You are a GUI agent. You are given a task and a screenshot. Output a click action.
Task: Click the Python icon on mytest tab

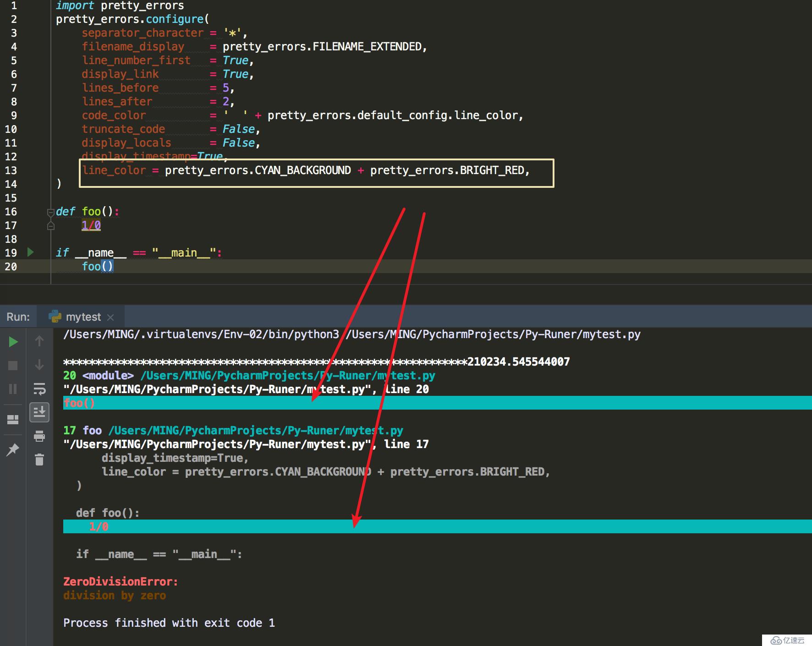pyautogui.click(x=55, y=317)
